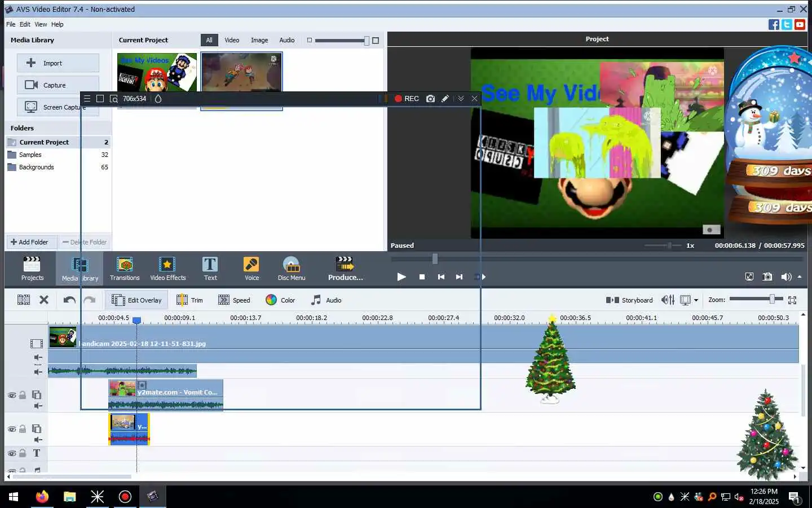Click the Add Folder button
This screenshot has height=508, width=812.
(x=32, y=242)
